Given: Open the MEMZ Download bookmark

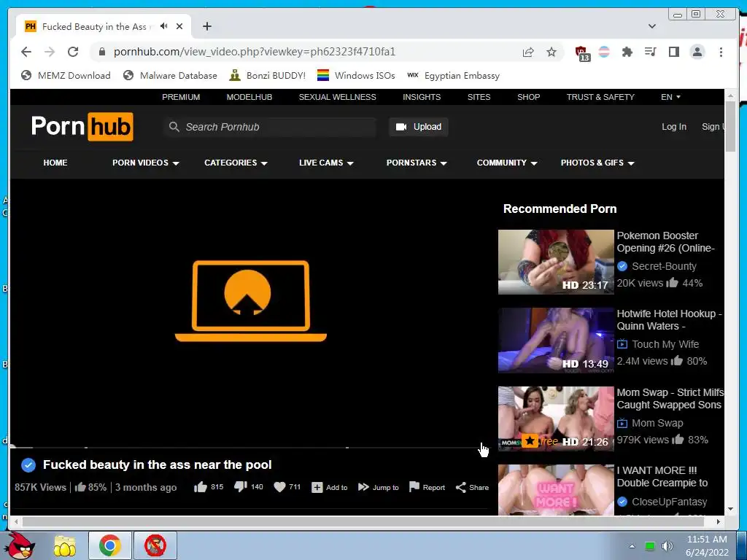Looking at the screenshot, I should [66, 75].
